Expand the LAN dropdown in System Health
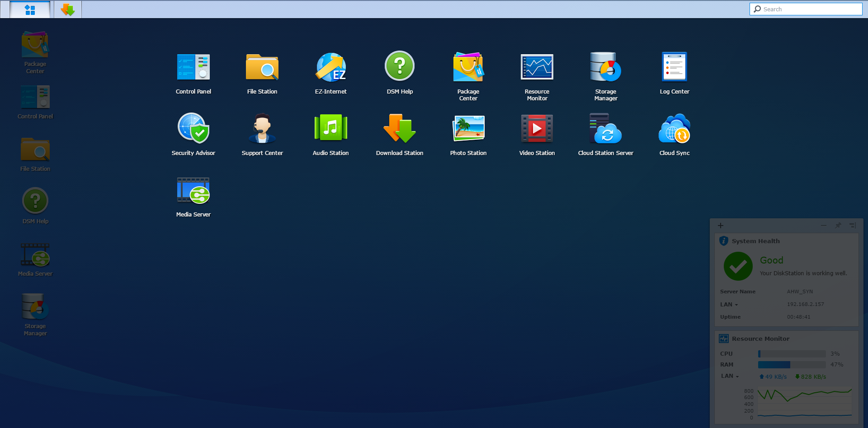Image resolution: width=868 pixels, height=428 pixels. point(729,305)
